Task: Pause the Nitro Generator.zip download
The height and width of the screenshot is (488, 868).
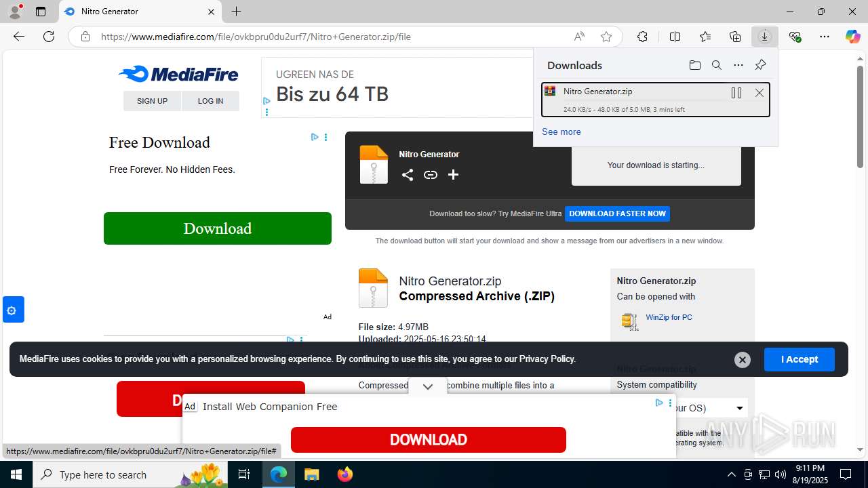Action: pos(736,93)
